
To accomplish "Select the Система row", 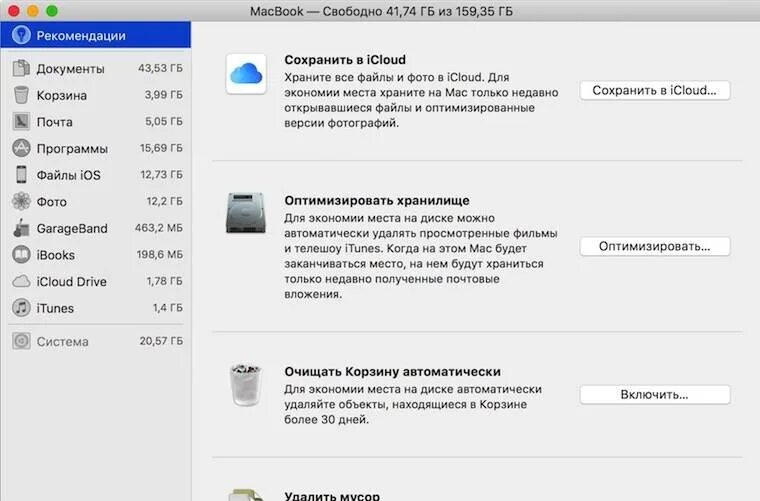I will (96, 341).
